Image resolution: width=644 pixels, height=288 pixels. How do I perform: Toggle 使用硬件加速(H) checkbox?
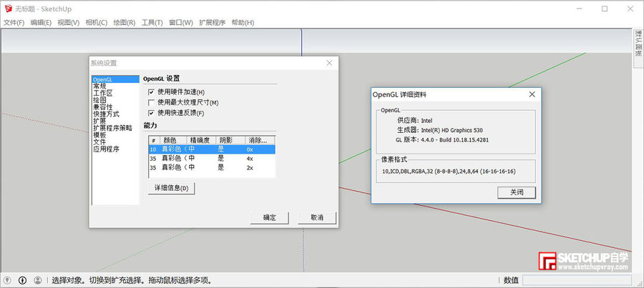click(151, 92)
